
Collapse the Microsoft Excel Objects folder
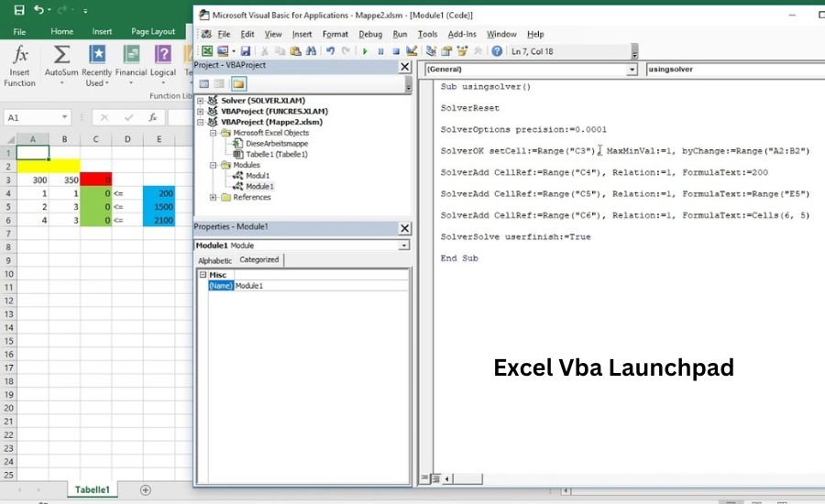pyautogui.click(x=213, y=133)
